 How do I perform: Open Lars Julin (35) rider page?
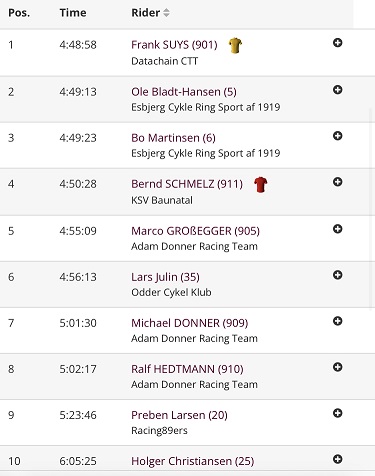pyautogui.click(x=165, y=277)
